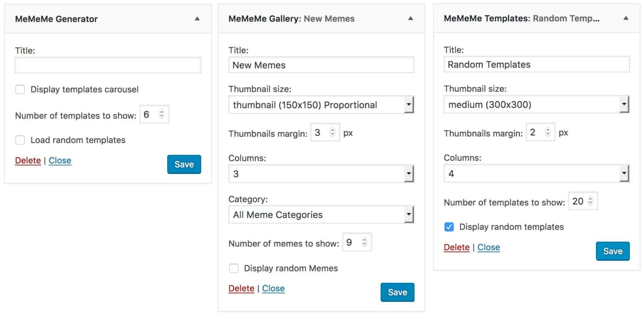
Task: Save the New Memes gallery widget
Action: [397, 292]
